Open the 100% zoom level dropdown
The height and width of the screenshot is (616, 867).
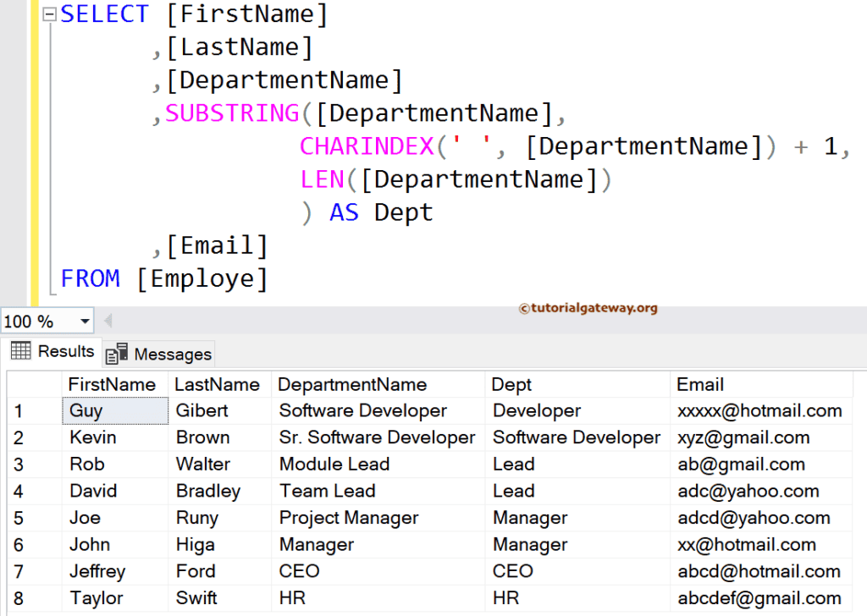83,321
